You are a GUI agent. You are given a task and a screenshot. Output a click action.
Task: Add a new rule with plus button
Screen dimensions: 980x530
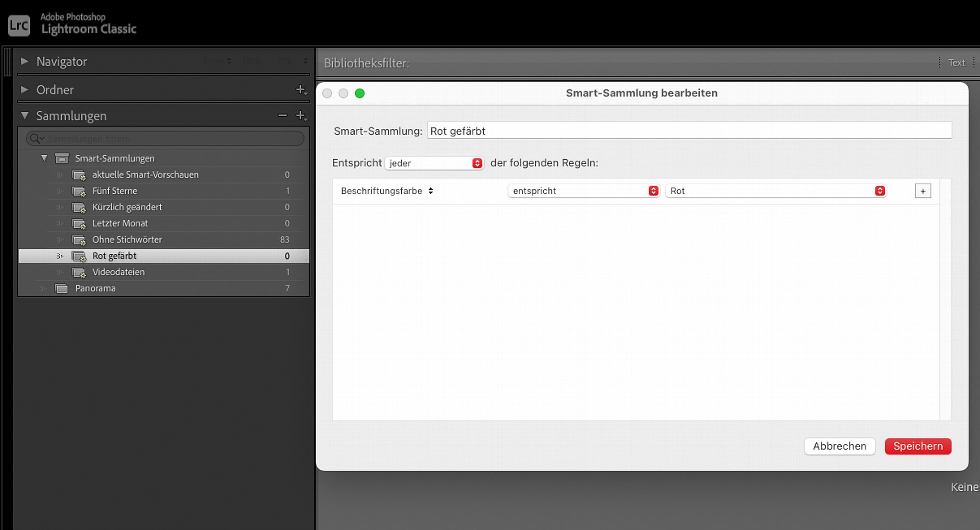923,191
